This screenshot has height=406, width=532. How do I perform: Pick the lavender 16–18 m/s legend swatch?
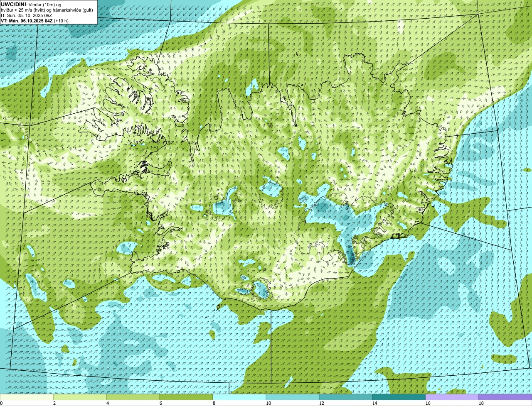point(452,397)
